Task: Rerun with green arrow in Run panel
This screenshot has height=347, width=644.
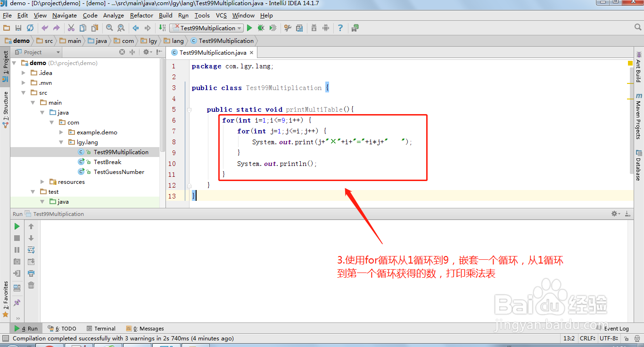Action: coord(17,226)
